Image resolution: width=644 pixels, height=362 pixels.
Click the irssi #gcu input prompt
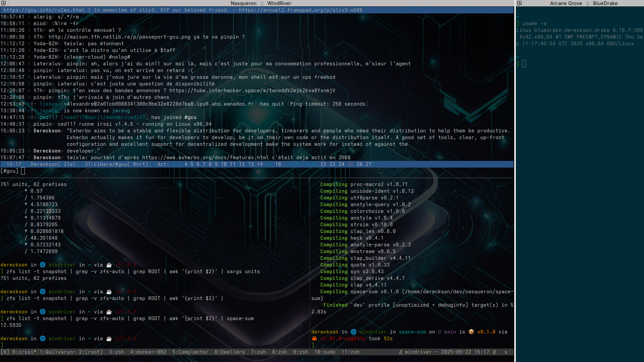[x=23, y=171]
